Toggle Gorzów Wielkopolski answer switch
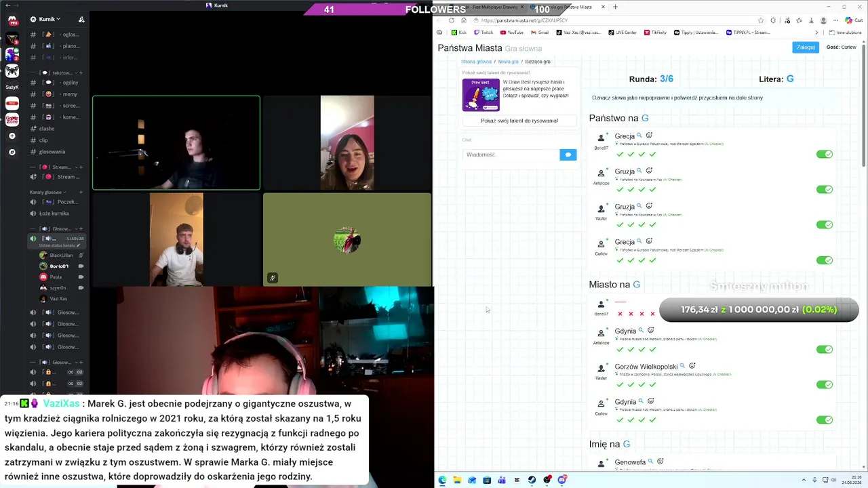The image size is (868, 488). (825, 385)
